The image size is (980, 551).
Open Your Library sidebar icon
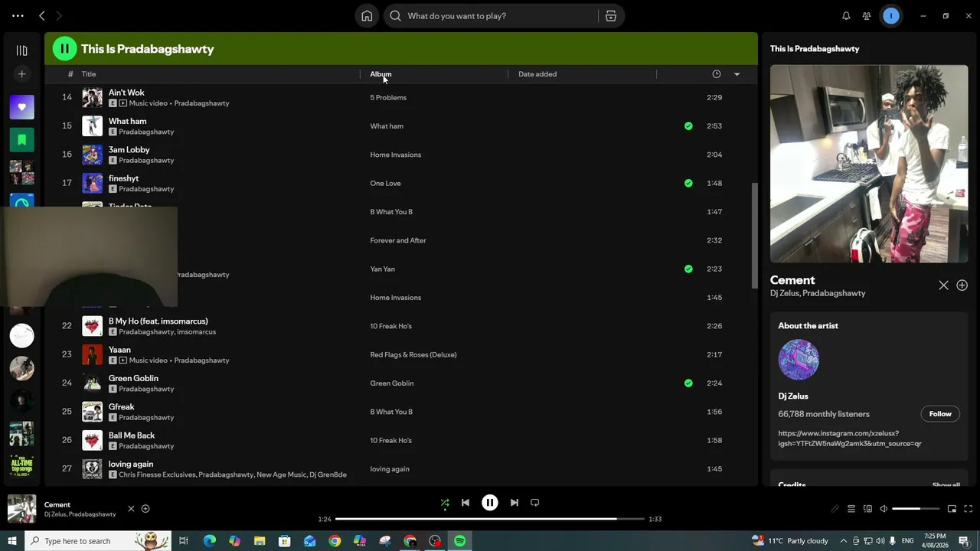(21, 51)
